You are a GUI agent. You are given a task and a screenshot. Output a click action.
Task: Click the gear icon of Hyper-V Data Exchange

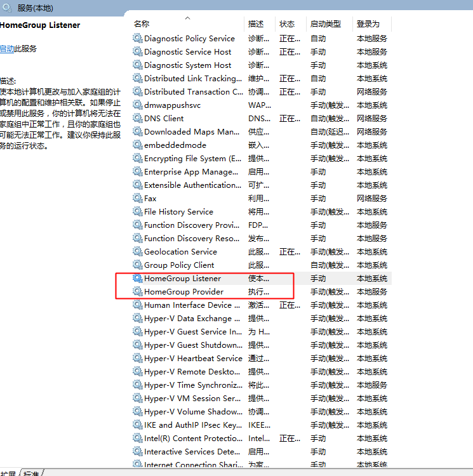[138, 319]
